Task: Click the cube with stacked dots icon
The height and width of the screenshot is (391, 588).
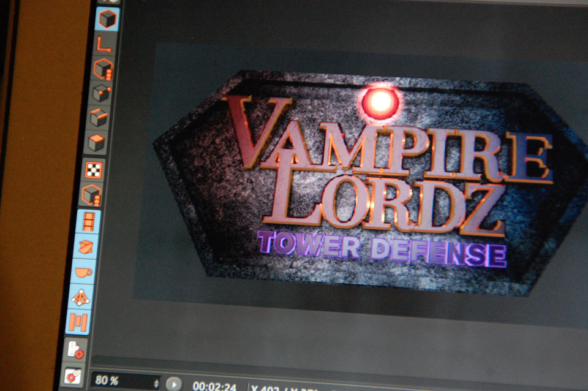Action: pos(103,69)
